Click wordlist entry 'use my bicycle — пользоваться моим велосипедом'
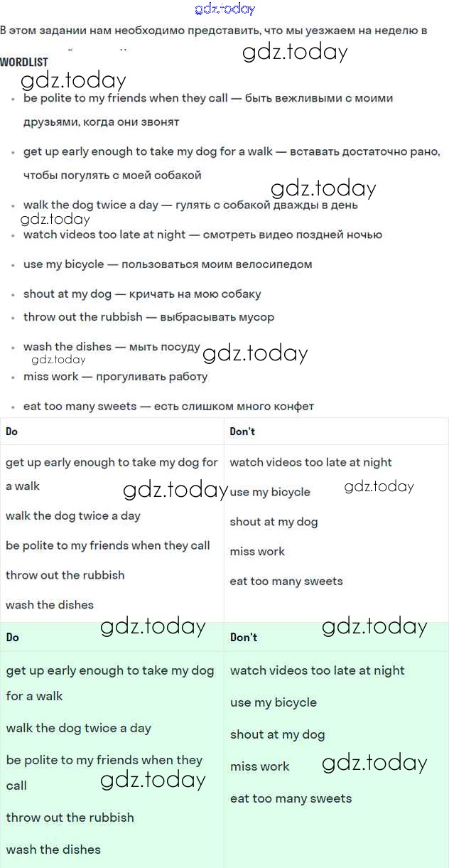The image size is (449, 868). pyautogui.click(x=168, y=264)
